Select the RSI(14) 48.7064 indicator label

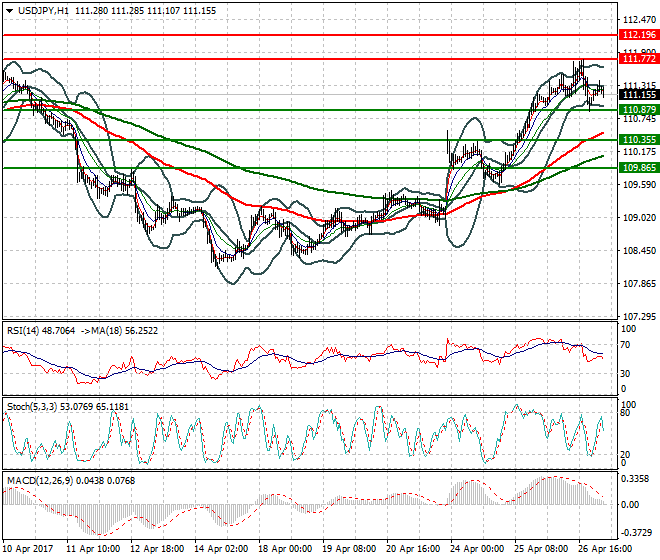[41, 331]
